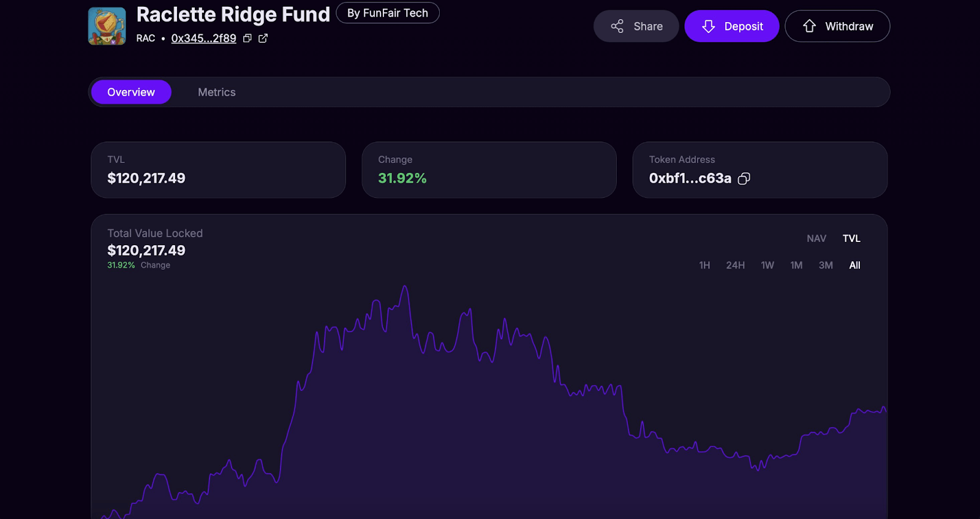The image size is (980, 519).
Task: Copy the token address 0xbf1...c63a
Action: coord(744,178)
